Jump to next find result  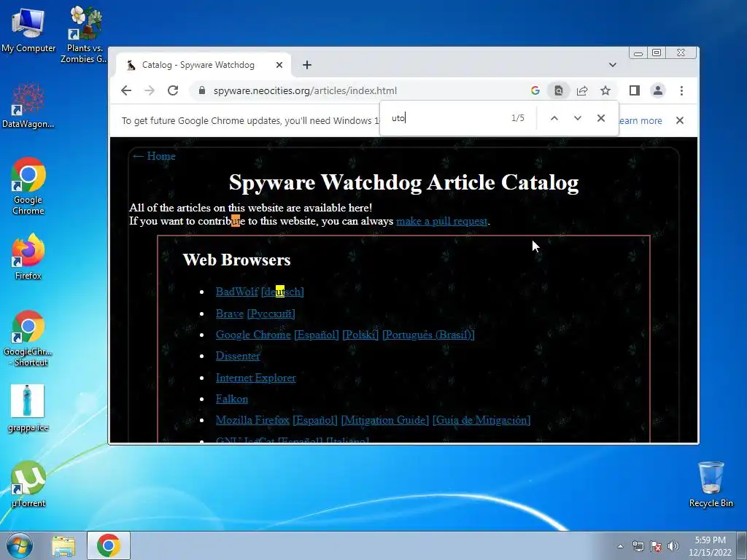578,118
